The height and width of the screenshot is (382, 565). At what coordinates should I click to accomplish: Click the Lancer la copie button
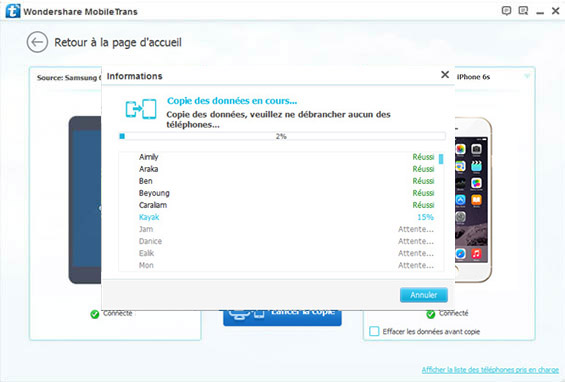[282, 317]
